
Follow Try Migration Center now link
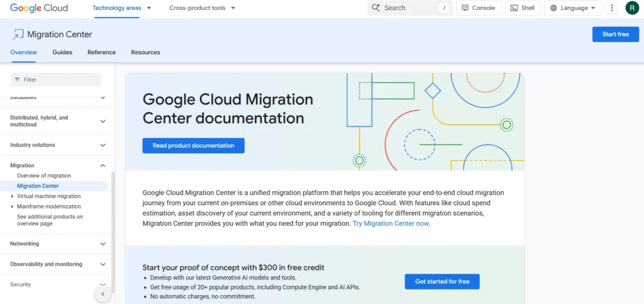[391, 223]
